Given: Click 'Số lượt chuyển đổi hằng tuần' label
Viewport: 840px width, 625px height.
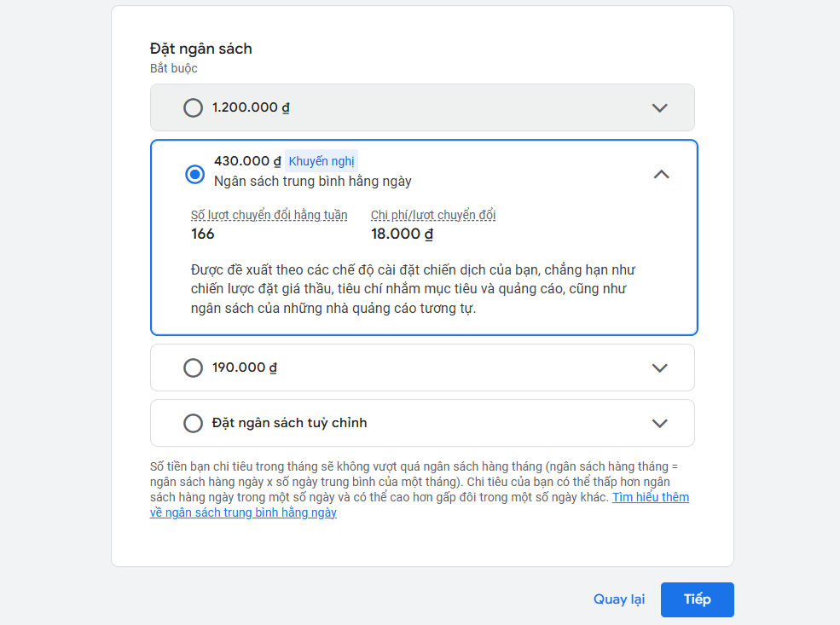Looking at the screenshot, I should click(x=269, y=215).
